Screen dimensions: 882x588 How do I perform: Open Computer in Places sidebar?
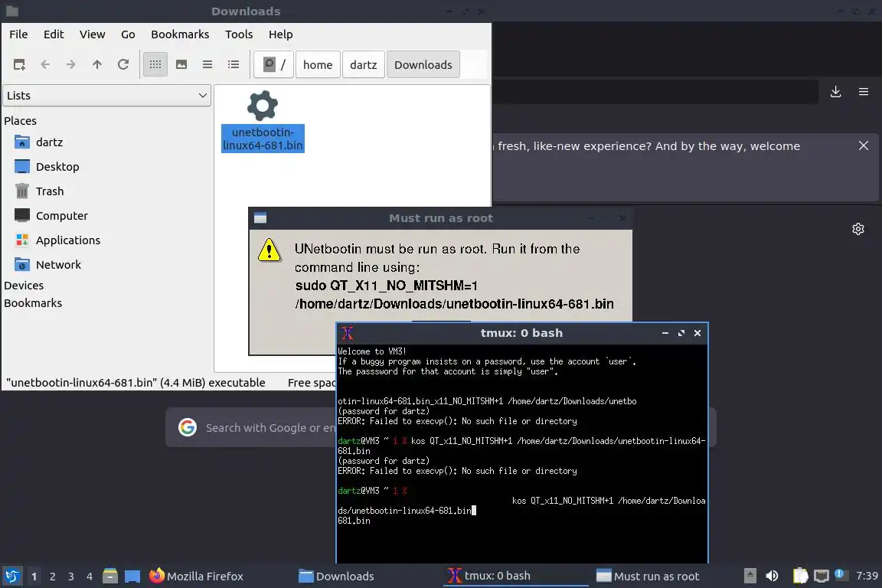coord(62,215)
